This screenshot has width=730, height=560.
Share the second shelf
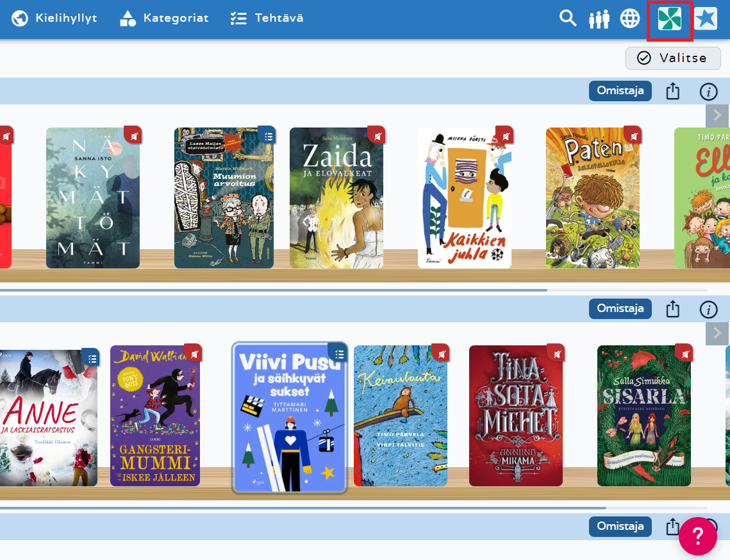673,309
